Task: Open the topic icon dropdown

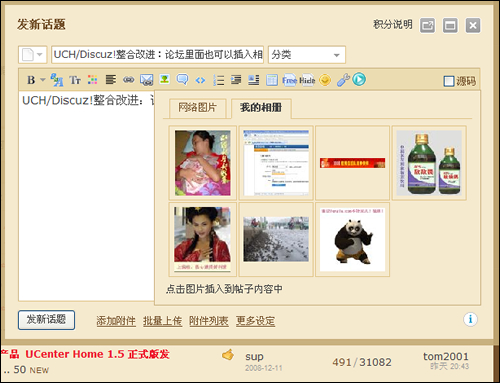Action: [32, 54]
